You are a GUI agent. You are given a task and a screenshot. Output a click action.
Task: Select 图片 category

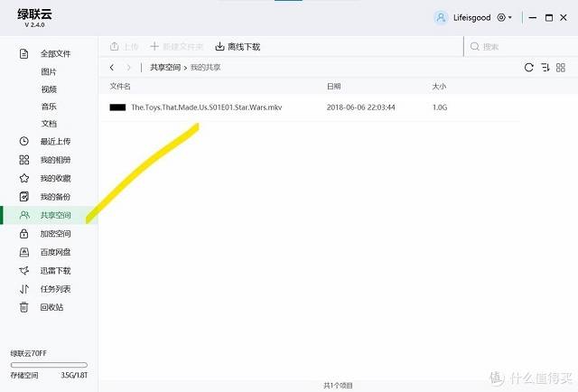click(49, 71)
